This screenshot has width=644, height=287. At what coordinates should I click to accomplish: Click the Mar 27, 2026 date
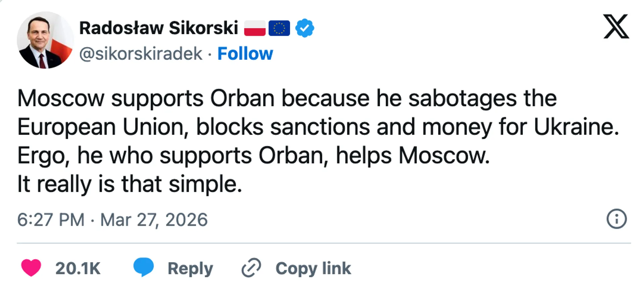coord(154,220)
